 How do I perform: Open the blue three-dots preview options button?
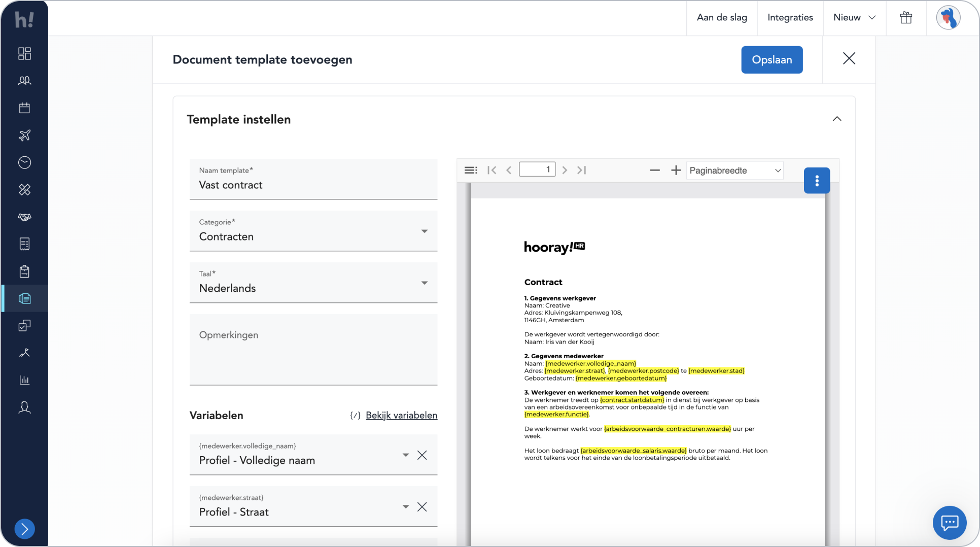817,181
